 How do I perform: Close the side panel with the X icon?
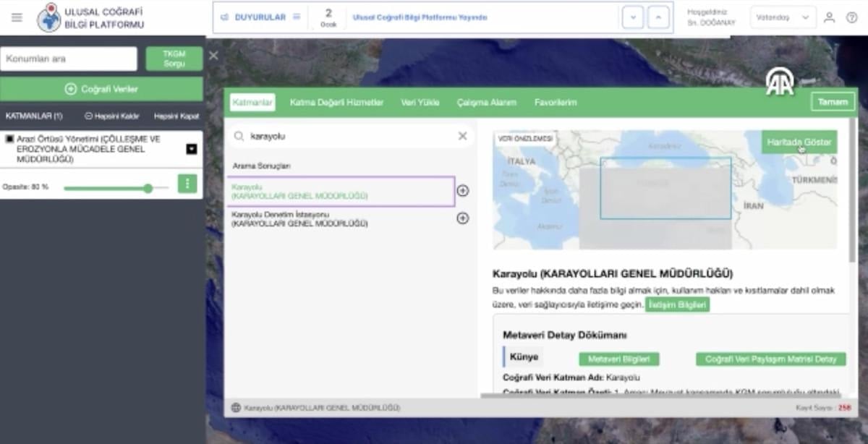pos(213,55)
